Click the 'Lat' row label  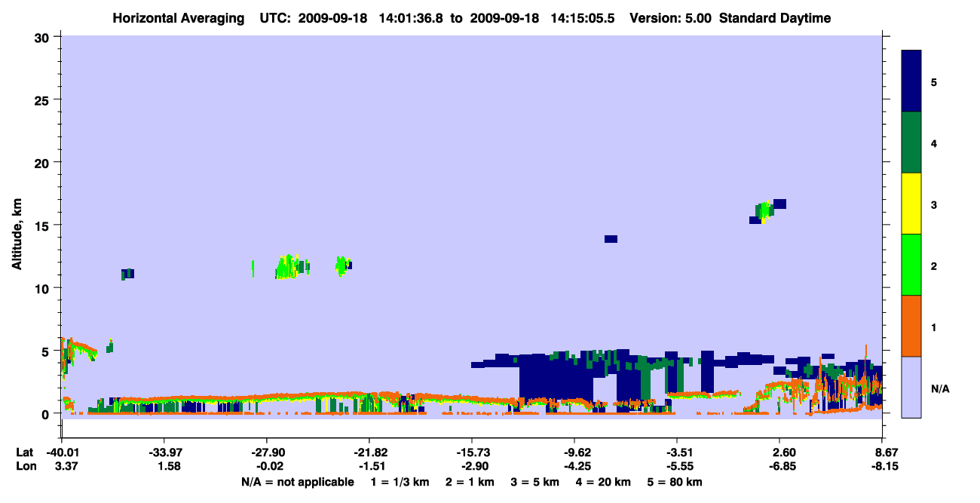[x=25, y=452]
